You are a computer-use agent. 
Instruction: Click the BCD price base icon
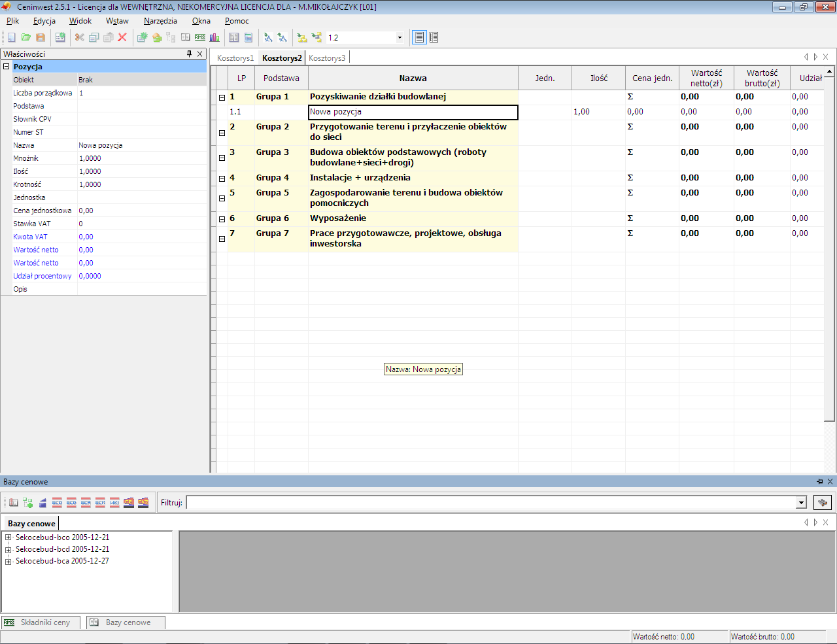pyautogui.click(x=71, y=503)
